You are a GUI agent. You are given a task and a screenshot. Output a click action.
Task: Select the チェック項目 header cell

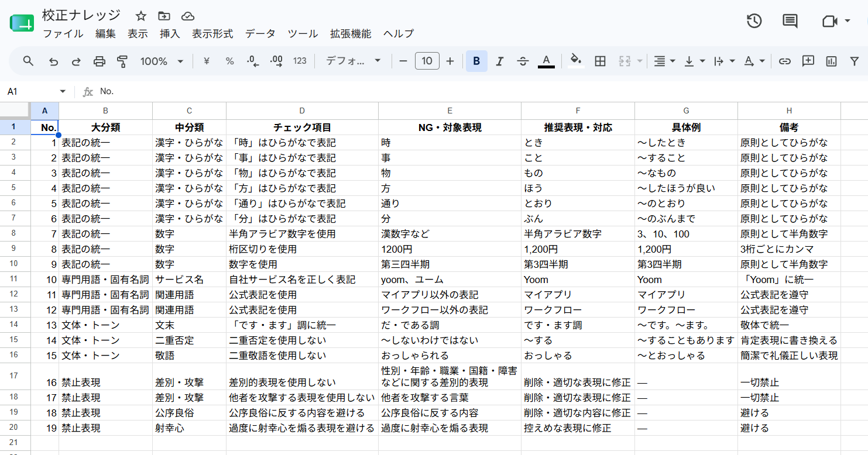[302, 127]
